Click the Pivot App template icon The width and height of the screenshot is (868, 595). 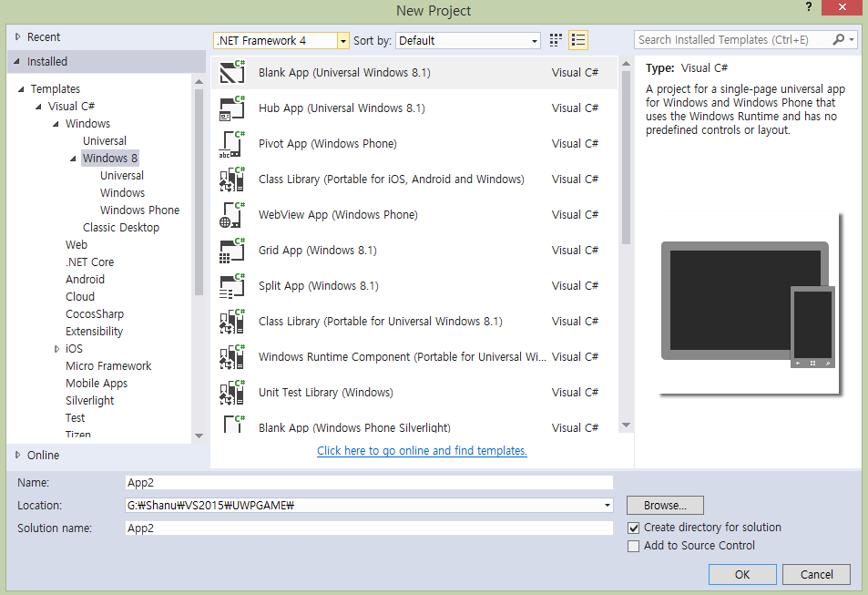tap(232, 143)
